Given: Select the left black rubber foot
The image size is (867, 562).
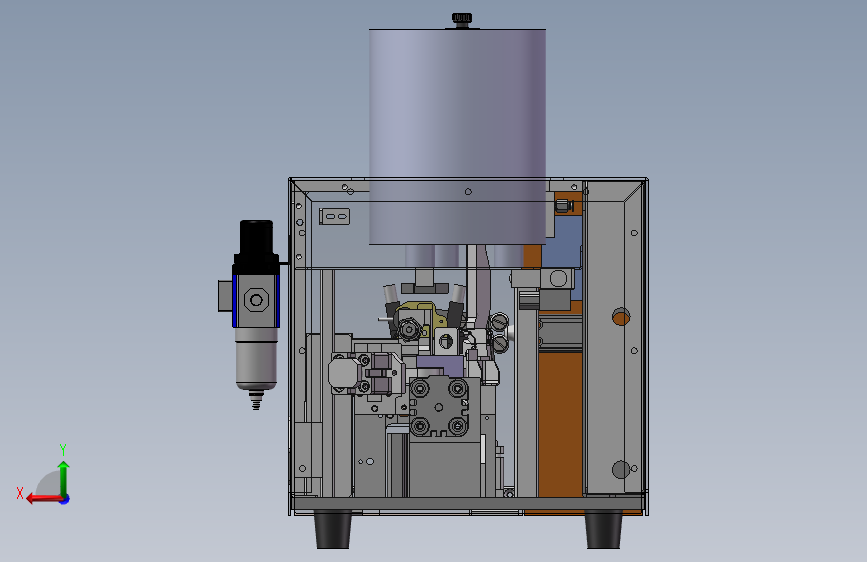Looking at the screenshot, I should click(x=332, y=529).
